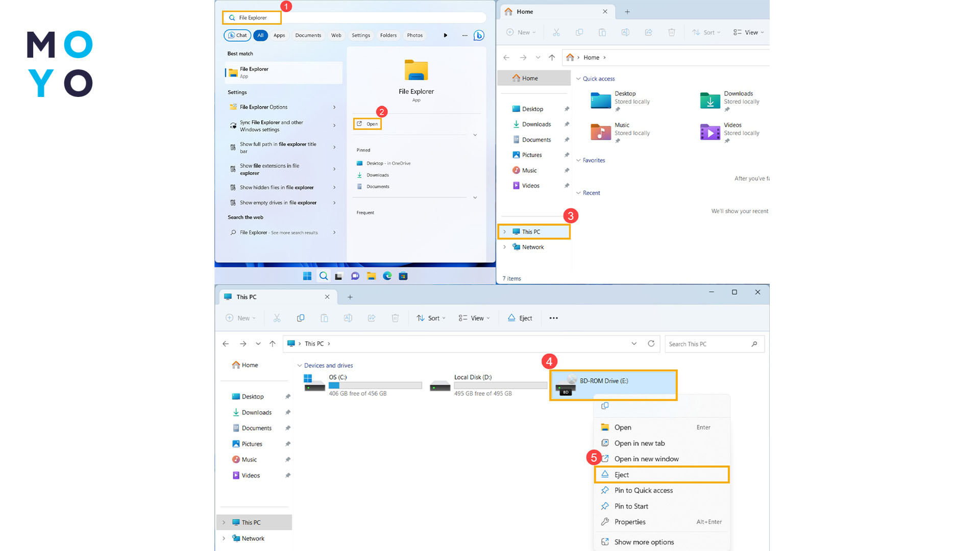The height and width of the screenshot is (551, 980).
Task: Open Microsoft Edge from the taskbar
Action: (387, 276)
